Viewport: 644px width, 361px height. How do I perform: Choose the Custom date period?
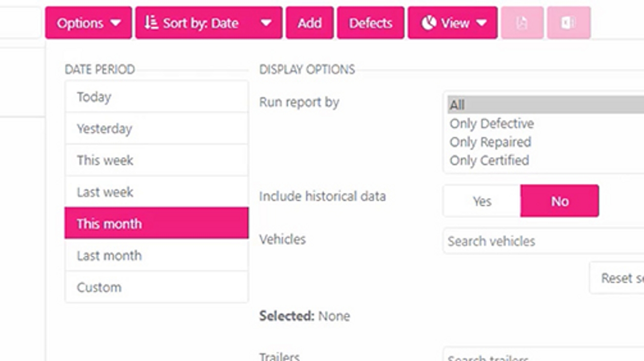(156, 287)
